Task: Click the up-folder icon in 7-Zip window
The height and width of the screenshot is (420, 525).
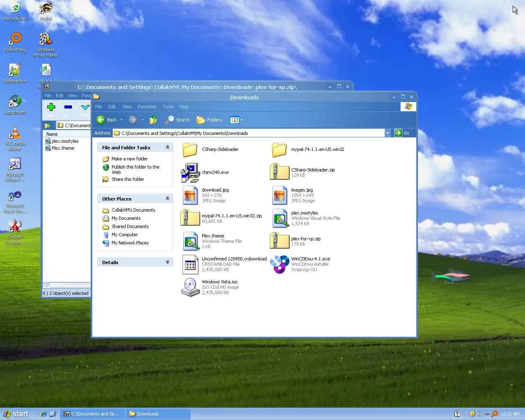Action: (x=48, y=125)
